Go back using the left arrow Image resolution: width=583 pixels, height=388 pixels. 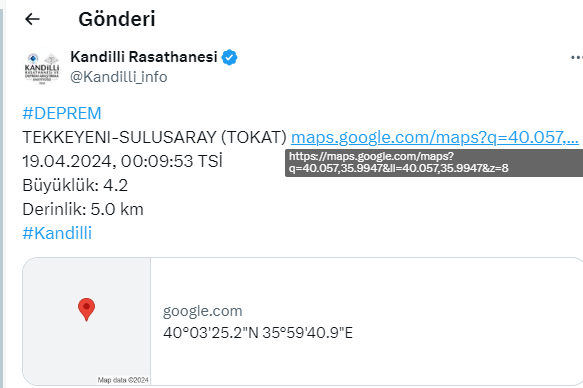[32, 19]
